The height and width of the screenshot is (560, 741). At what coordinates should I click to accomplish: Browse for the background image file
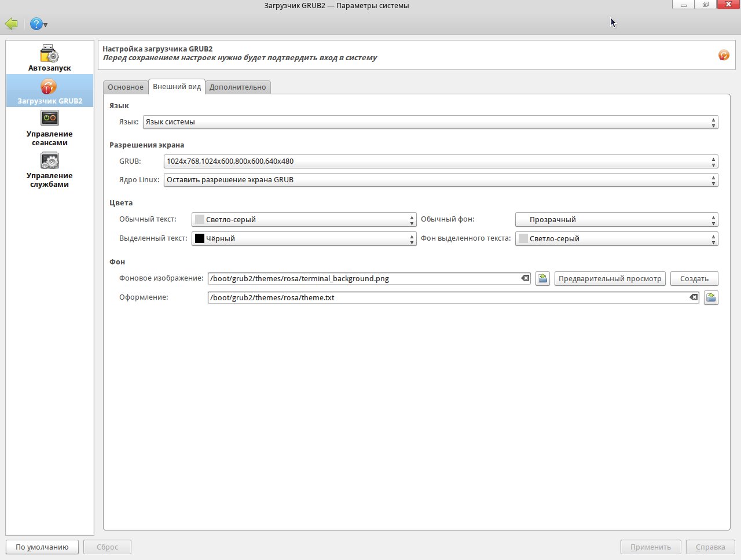pos(542,279)
